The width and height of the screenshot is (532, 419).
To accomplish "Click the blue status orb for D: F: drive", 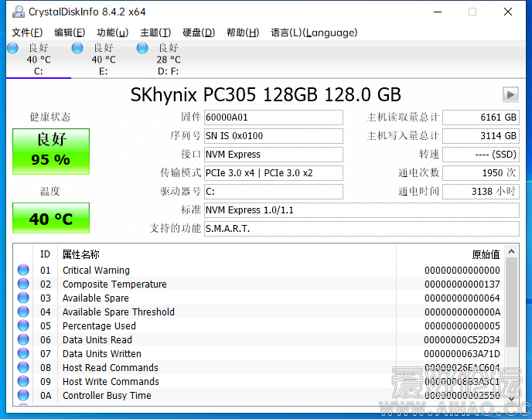I will 142,48.
